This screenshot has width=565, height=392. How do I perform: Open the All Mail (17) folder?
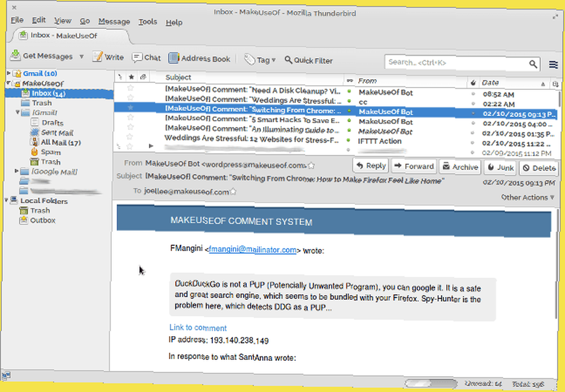tap(56, 142)
